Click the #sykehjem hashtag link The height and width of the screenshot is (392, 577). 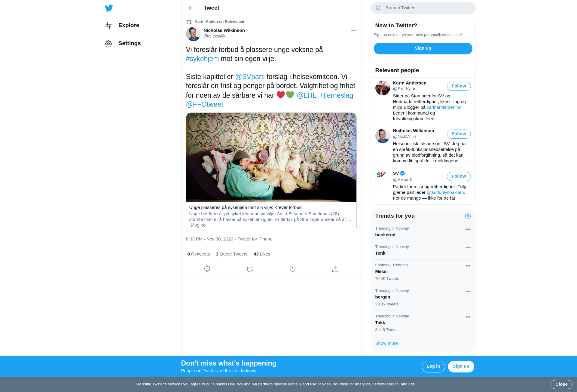coord(202,59)
